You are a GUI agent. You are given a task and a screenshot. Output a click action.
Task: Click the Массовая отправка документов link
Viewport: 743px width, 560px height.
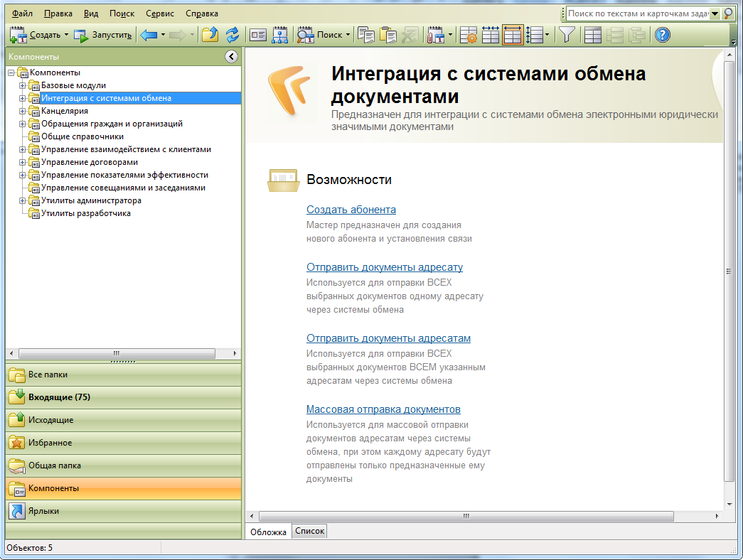[x=383, y=409]
